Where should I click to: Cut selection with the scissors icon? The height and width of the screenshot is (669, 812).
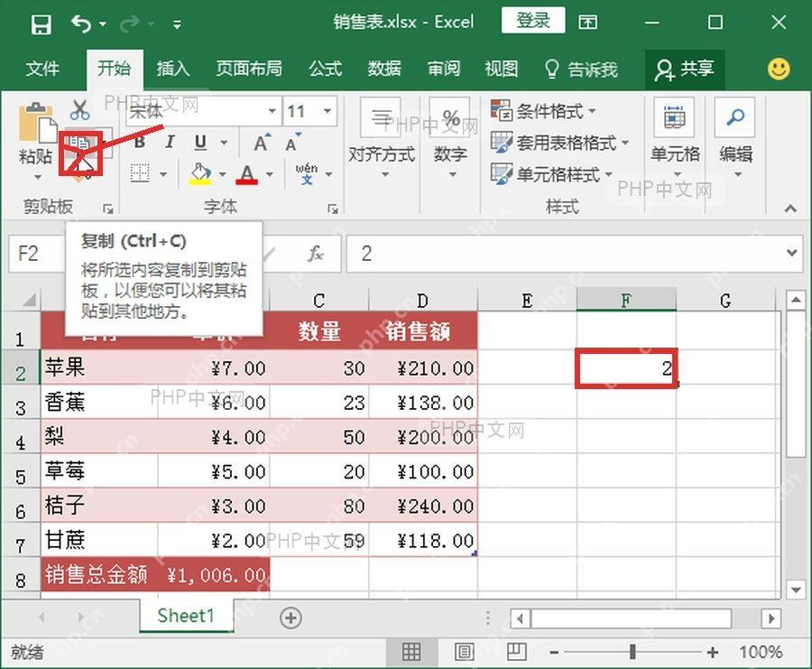click(80, 110)
